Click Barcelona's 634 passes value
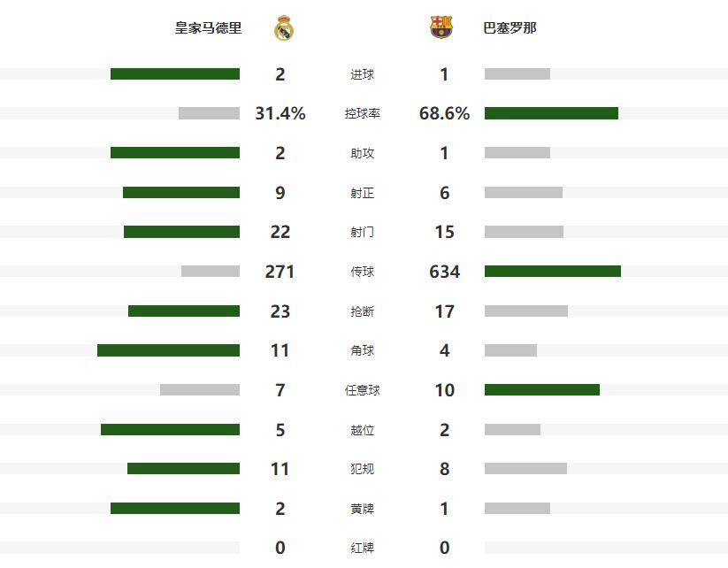This screenshot has height=568, width=728. [x=444, y=272]
